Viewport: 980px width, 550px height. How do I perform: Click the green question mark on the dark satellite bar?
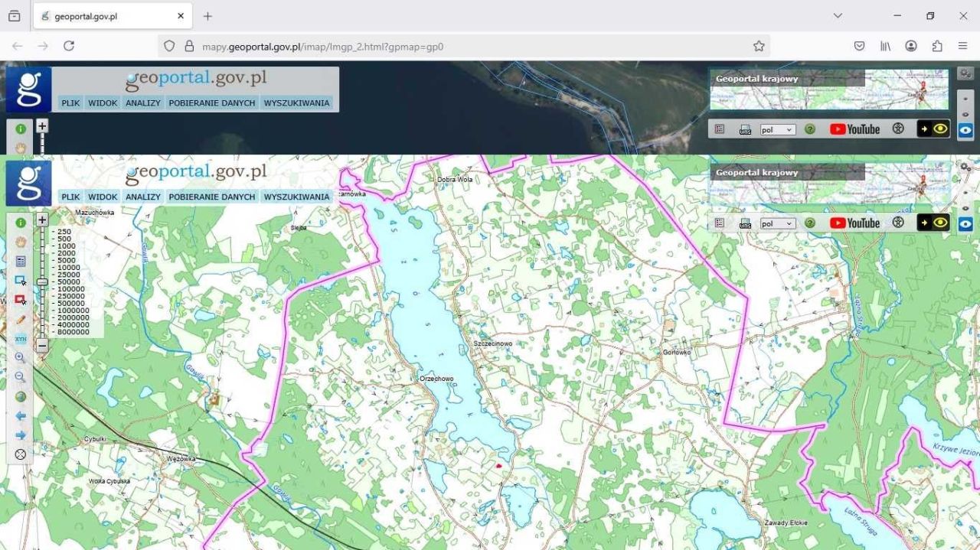tap(810, 129)
